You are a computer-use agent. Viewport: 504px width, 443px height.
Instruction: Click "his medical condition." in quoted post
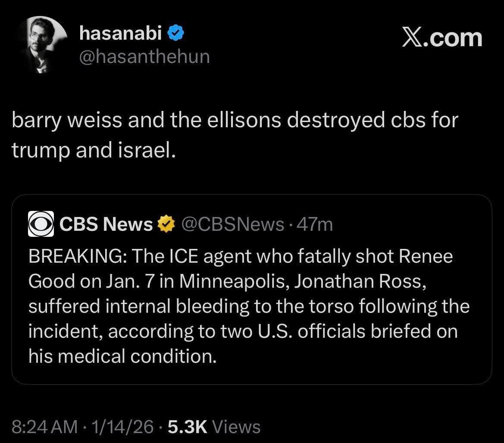click(122, 356)
